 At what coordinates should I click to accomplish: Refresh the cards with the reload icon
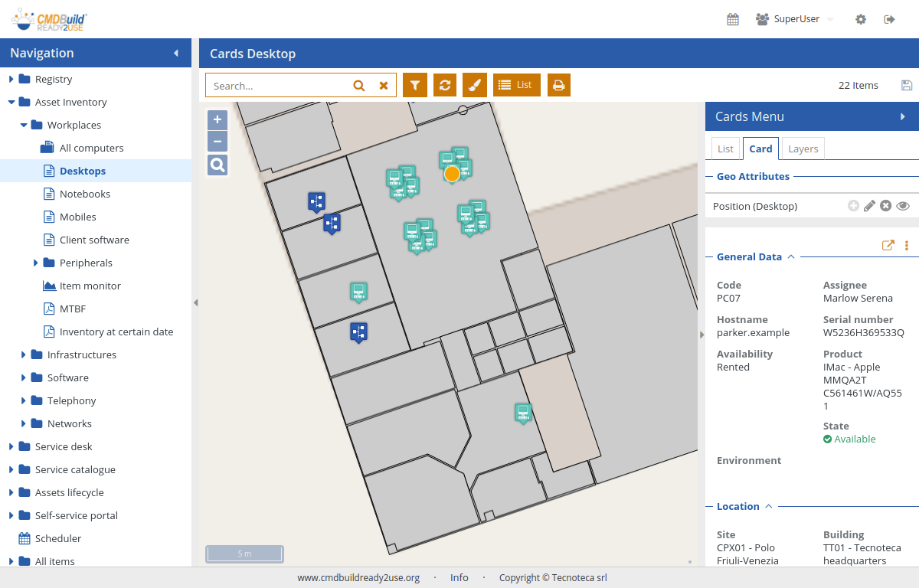pyautogui.click(x=444, y=85)
